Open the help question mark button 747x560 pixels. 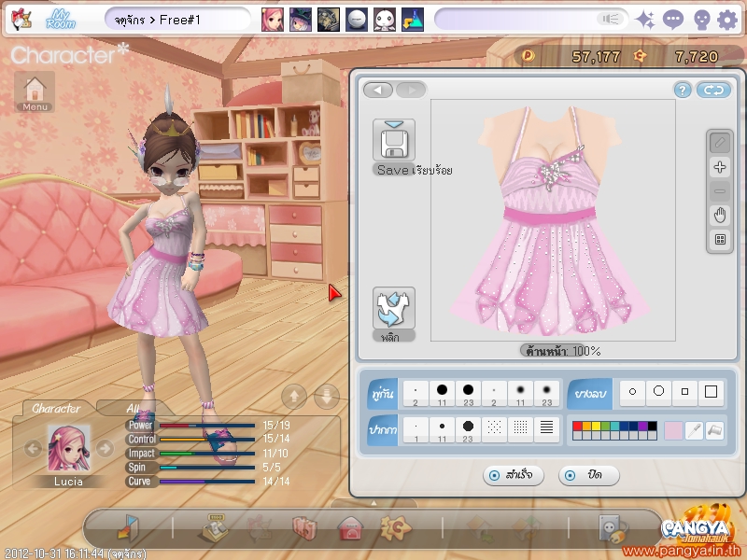pos(683,90)
